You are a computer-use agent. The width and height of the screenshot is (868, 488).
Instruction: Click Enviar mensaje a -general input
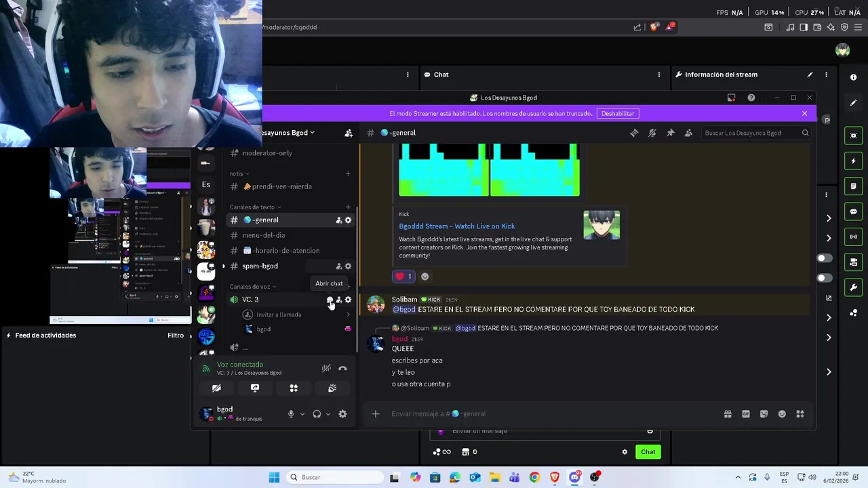[x=549, y=414]
